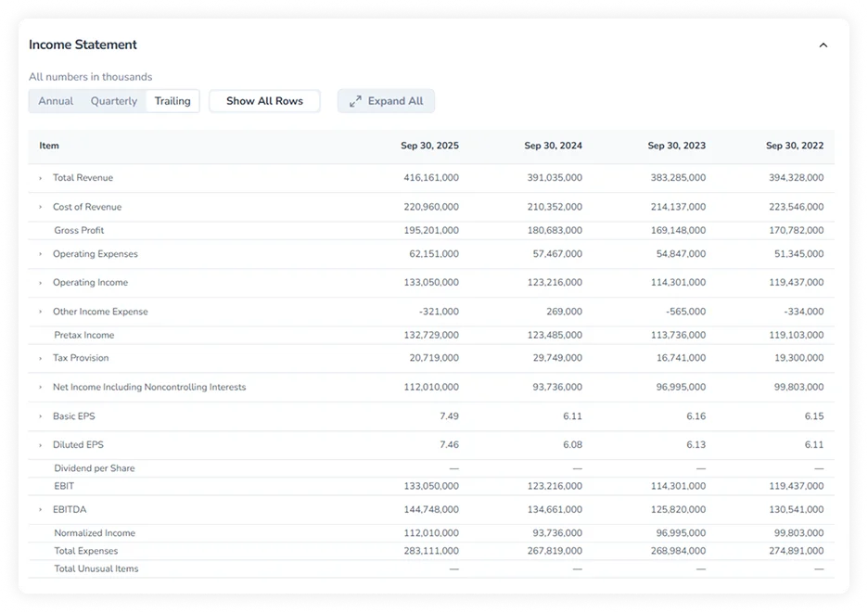Click the Sep 30, 2022 column header
This screenshot has width=868, height=613.
tap(795, 146)
